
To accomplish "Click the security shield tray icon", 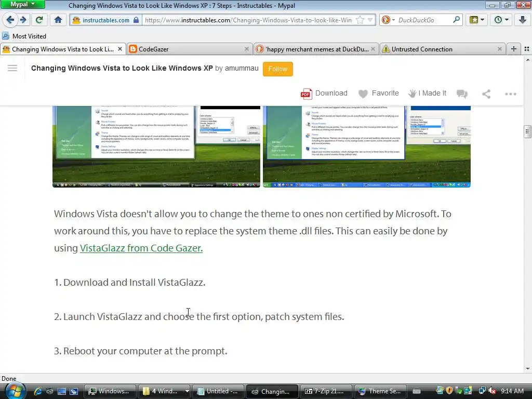I will tap(449, 391).
